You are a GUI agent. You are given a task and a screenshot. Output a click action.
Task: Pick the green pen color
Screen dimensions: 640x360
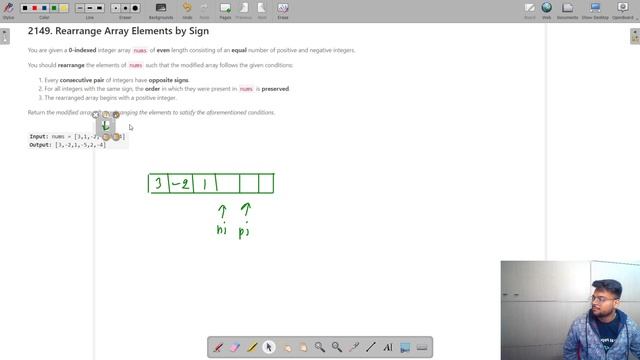tap(54, 8)
